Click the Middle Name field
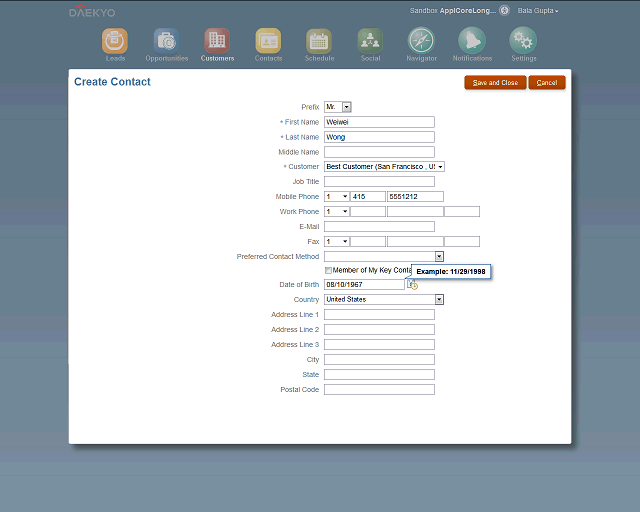640x512 pixels. [379, 152]
